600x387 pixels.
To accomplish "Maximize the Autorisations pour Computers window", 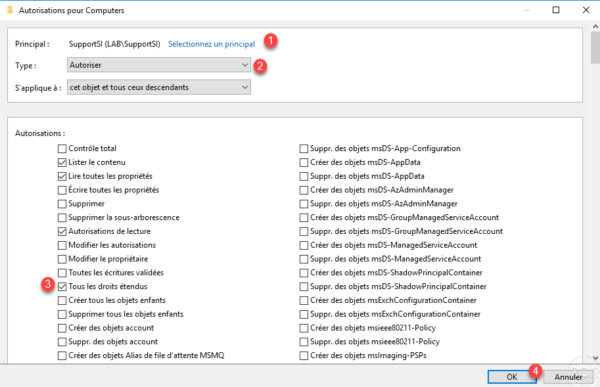I will tap(556, 10).
